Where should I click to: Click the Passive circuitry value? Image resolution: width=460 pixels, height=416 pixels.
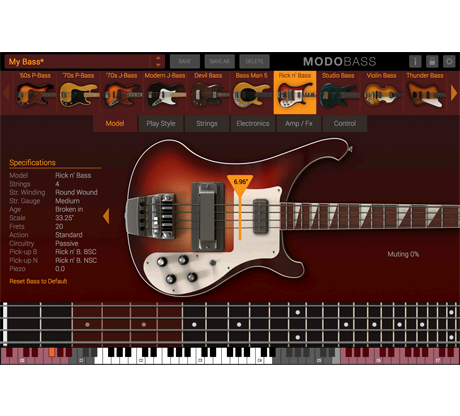point(67,243)
